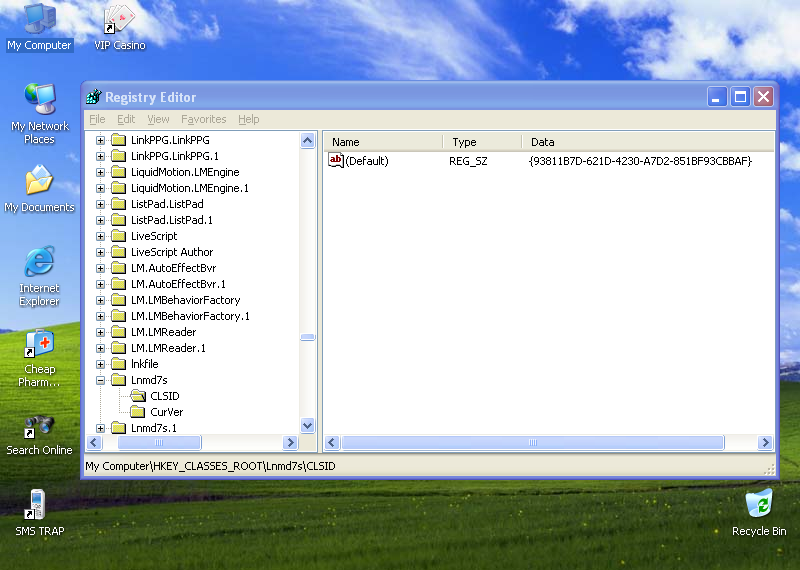This screenshot has height=570, width=800.
Task: Click the open CLSID folder icon
Action: pyautogui.click(x=138, y=395)
